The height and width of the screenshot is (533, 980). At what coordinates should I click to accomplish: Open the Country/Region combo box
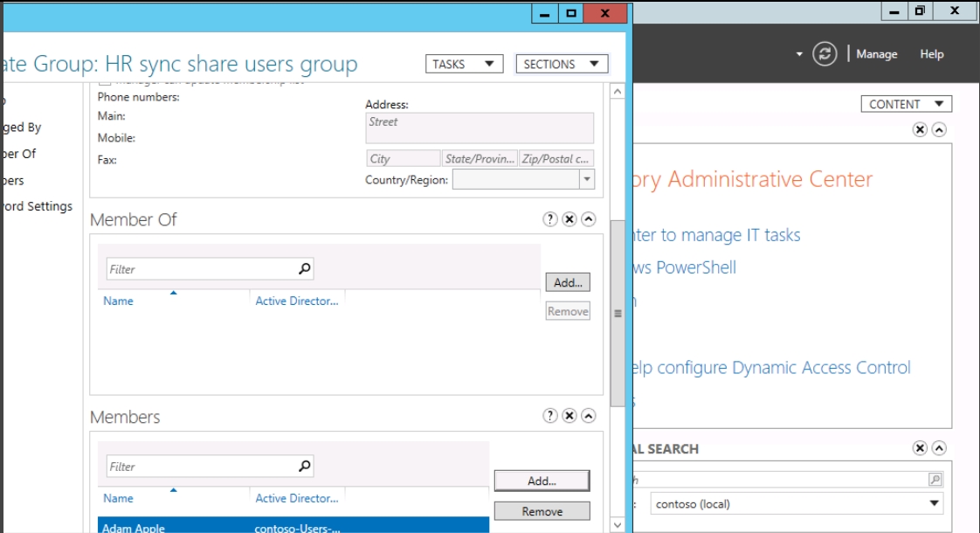[x=523, y=179]
